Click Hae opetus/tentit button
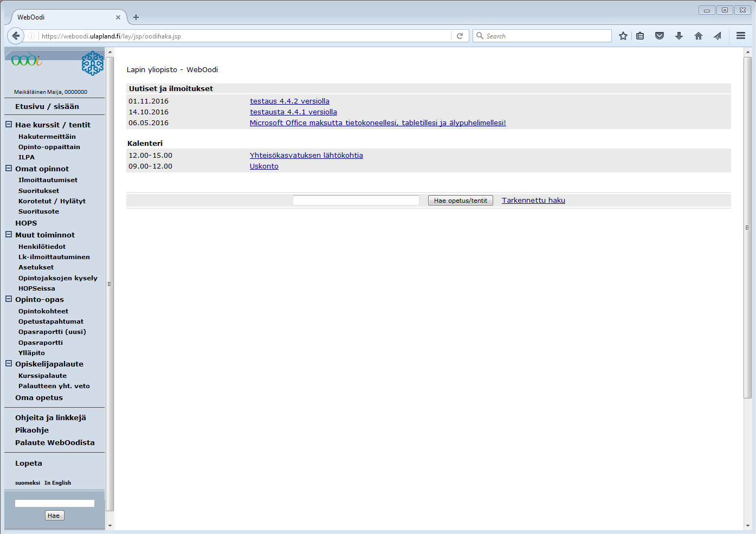Screen dimensions: 756x534 coord(461,201)
